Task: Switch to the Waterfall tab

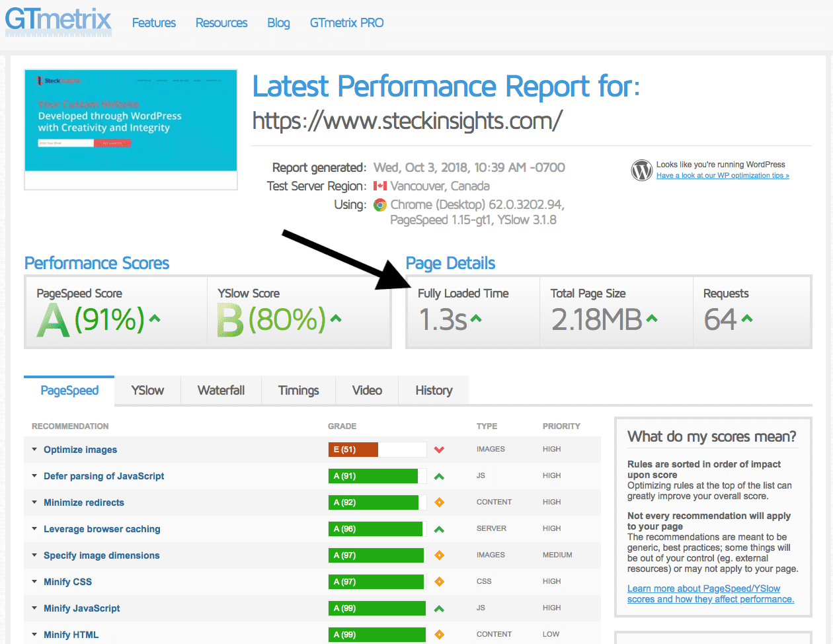Action: [221, 390]
